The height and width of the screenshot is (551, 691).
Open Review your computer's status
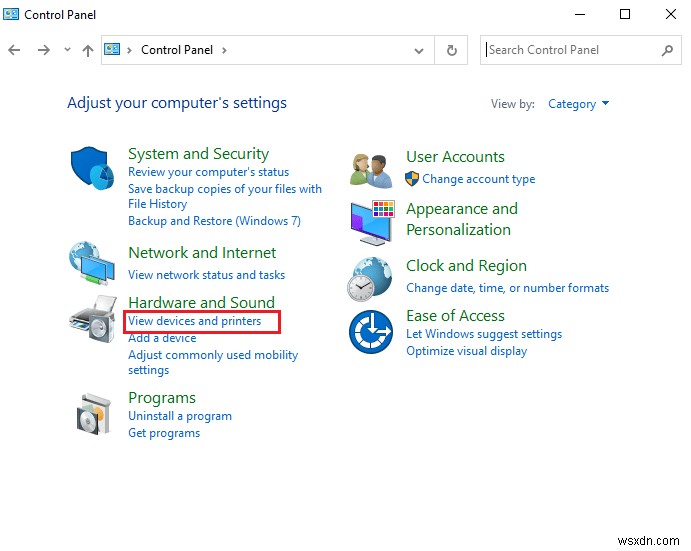coord(208,172)
